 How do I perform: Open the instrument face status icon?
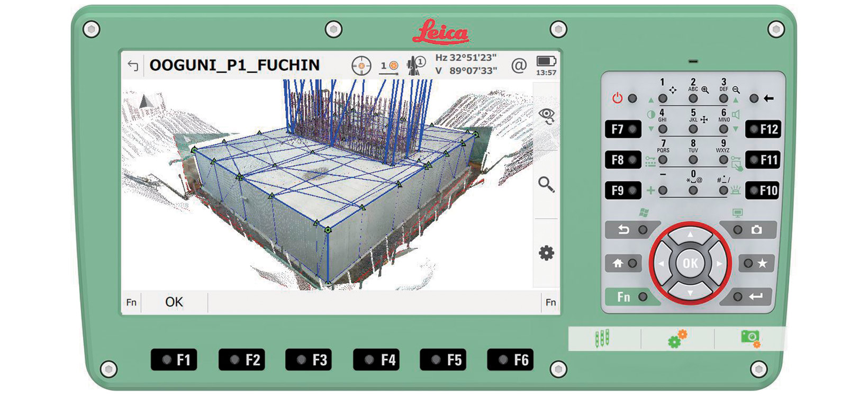[x=415, y=66]
